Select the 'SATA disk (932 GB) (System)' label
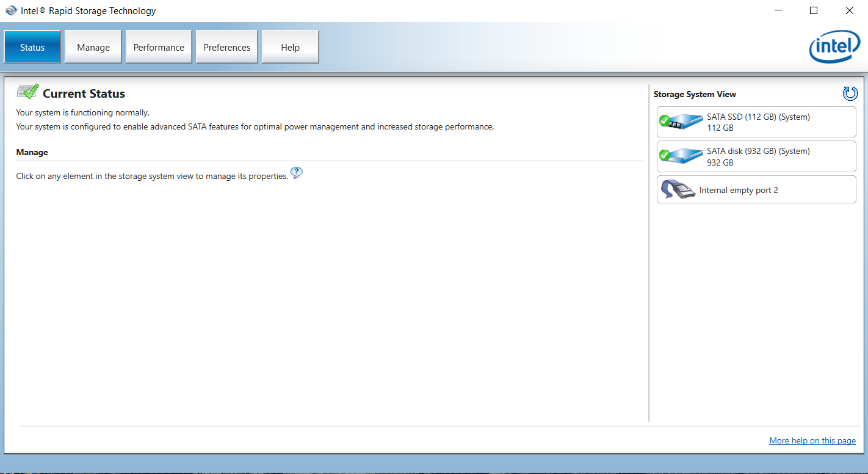Screen dimensions: 868x474 (x=758, y=151)
